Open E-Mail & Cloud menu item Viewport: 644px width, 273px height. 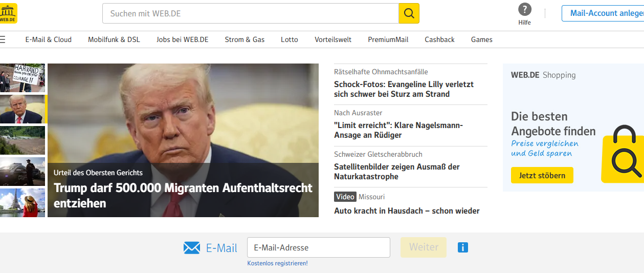[x=49, y=39]
